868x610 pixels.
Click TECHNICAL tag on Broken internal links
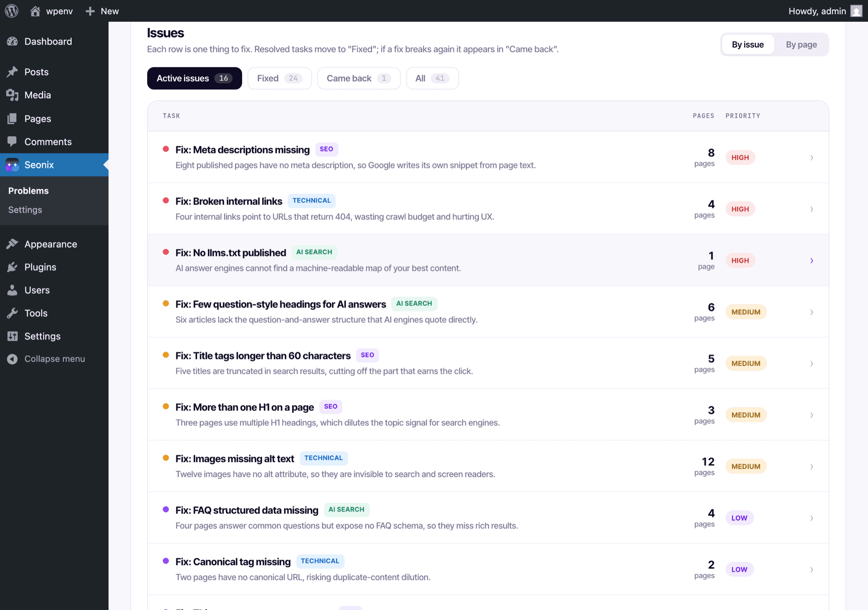(312, 200)
